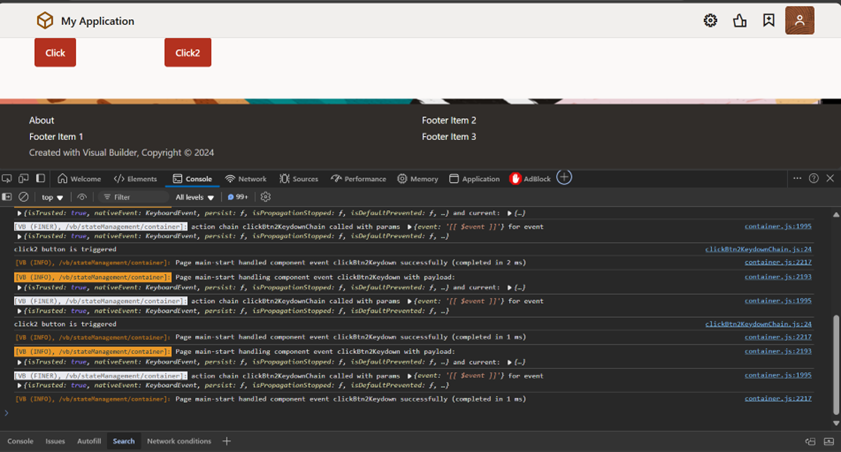Click the console scroll up arrow
The height and width of the screenshot is (452, 841).
[836, 214]
